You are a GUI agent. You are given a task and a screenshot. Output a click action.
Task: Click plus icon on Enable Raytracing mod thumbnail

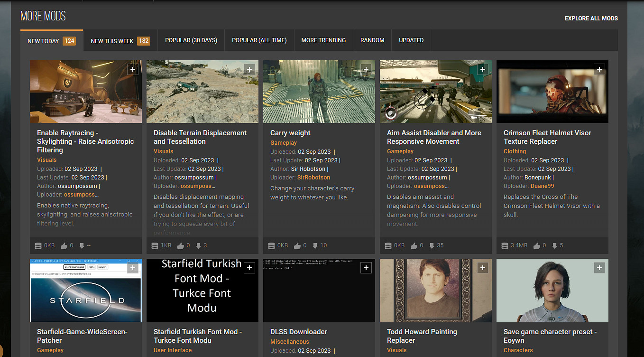(x=133, y=69)
